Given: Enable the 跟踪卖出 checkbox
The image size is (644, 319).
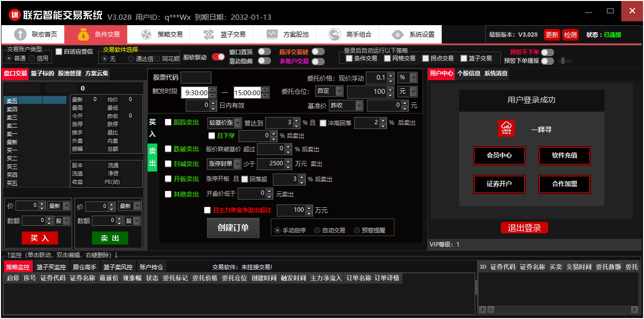Looking at the screenshot, I should (x=168, y=122).
